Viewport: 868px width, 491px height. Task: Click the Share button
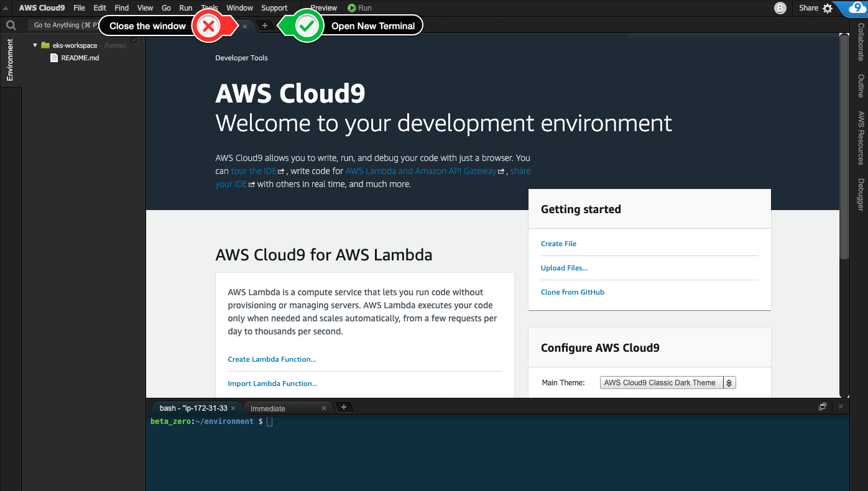click(x=809, y=8)
